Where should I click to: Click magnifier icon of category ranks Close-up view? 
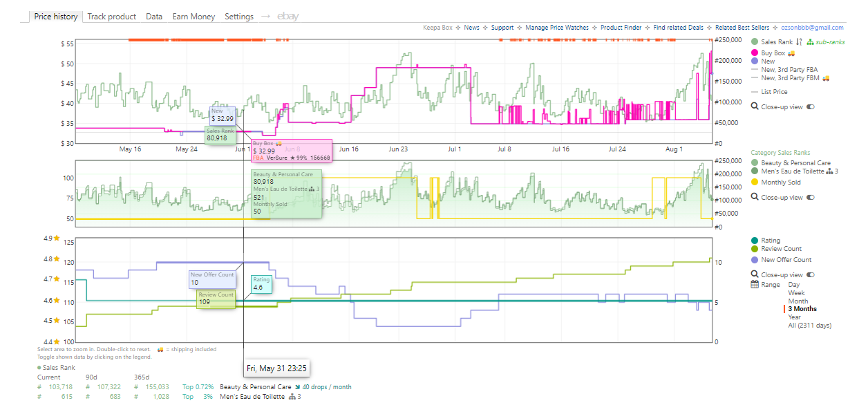pos(755,198)
